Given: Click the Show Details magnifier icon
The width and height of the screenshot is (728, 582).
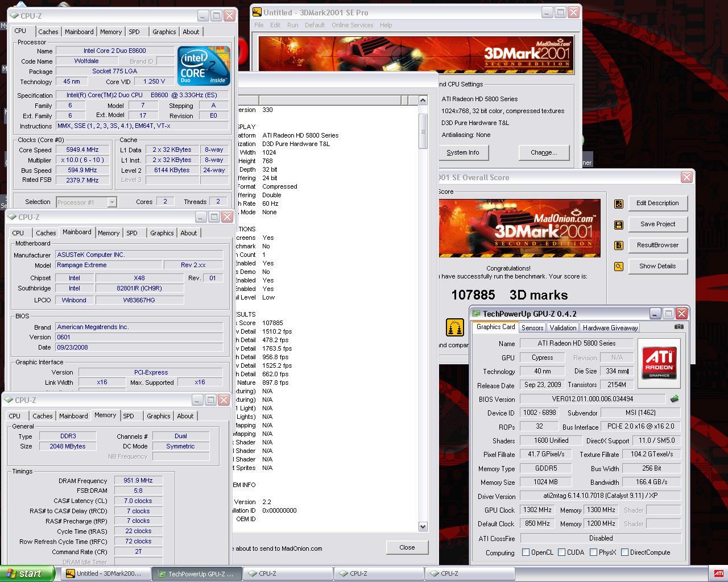Looking at the screenshot, I should coord(618,266).
